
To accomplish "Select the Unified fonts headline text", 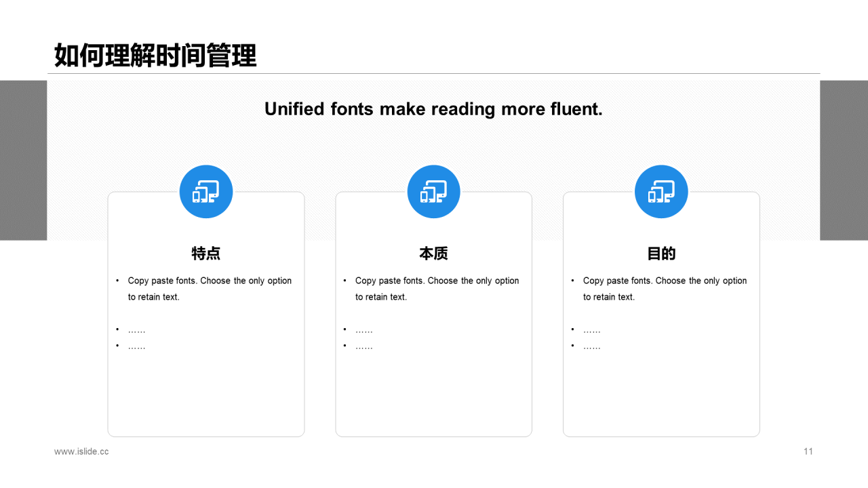I will (433, 109).
